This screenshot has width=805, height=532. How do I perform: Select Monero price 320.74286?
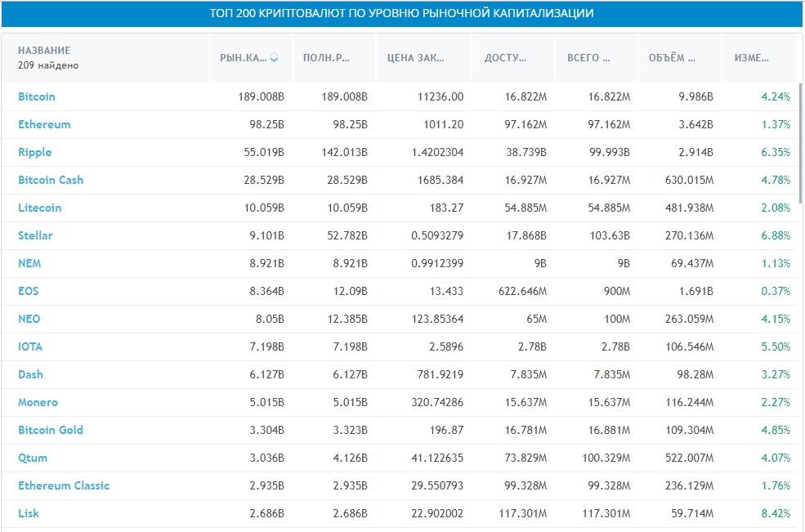437,402
